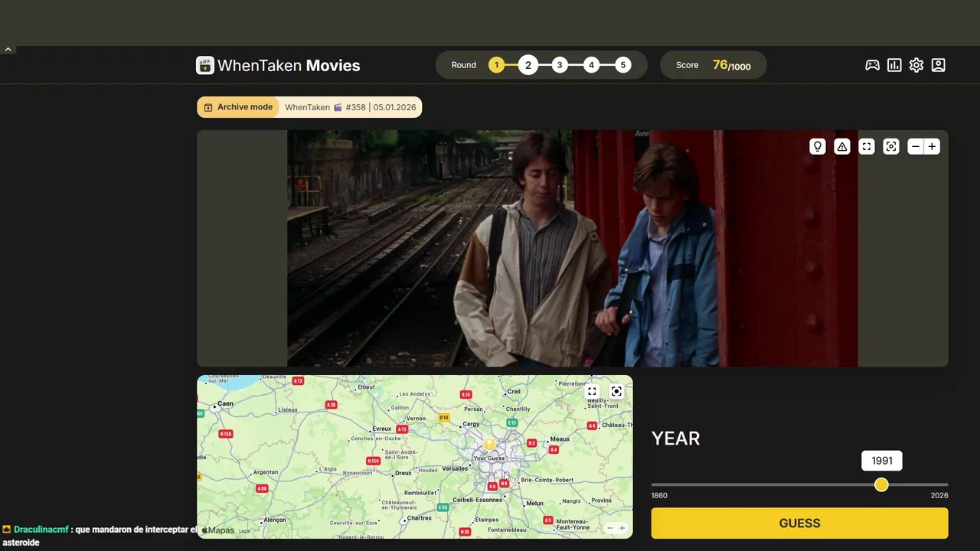Click the 1860 slider minimum label
The height and width of the screenshot is (551, 980).
click(x=659, y=496)
